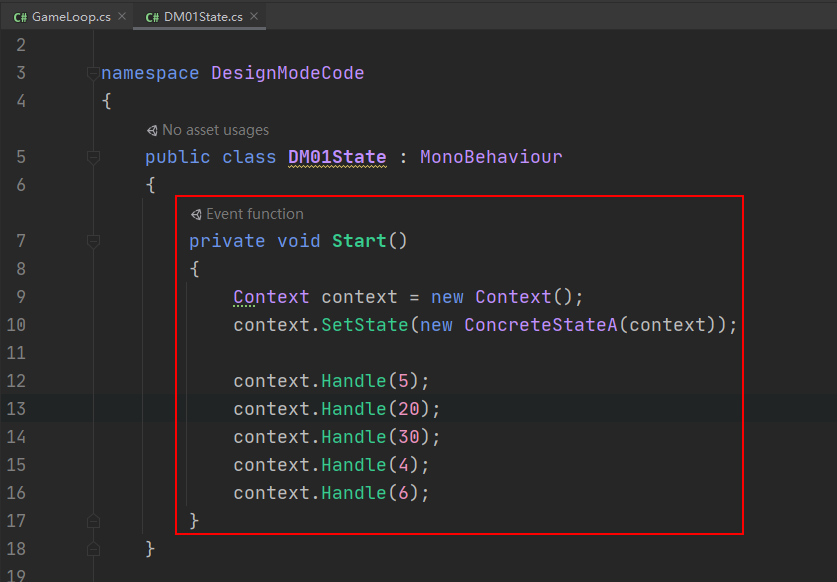Click the C# file icon on DM01State.cs tab
The height and width of the screenshot is (582, 837).
pos(152,17)
